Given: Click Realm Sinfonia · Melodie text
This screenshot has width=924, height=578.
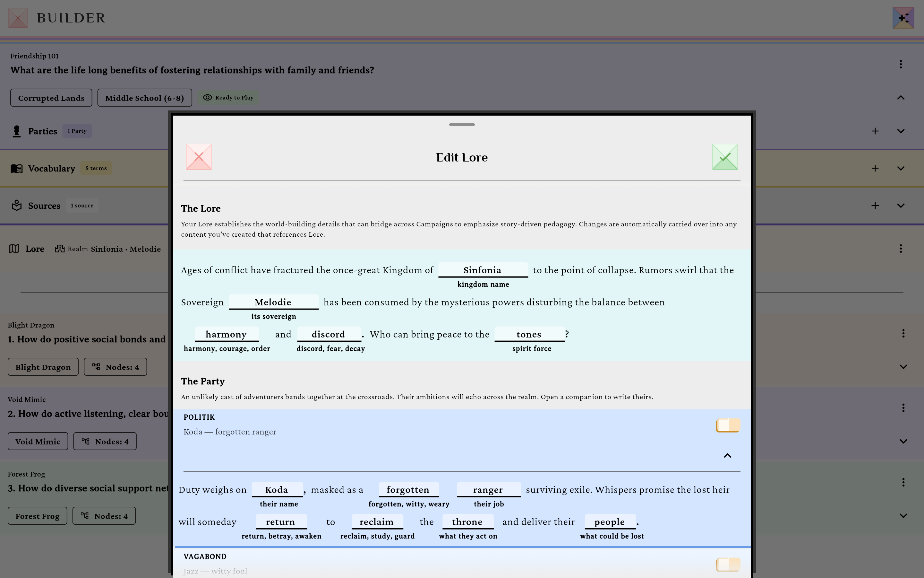Looking at the screenshot, I should click(114, 249).
